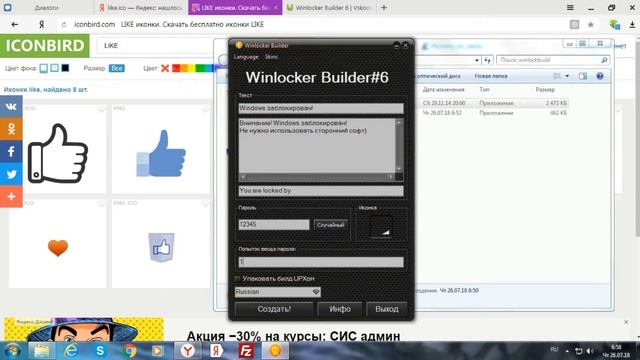Go back with browser back arrow
Image resolution: width=640 pixels, height=360 pixels.
pos(15,24)
